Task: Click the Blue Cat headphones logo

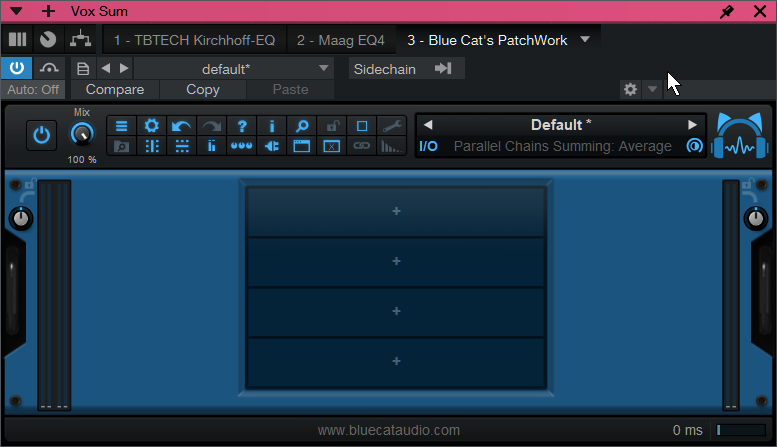Action: [x=739, y=135]
